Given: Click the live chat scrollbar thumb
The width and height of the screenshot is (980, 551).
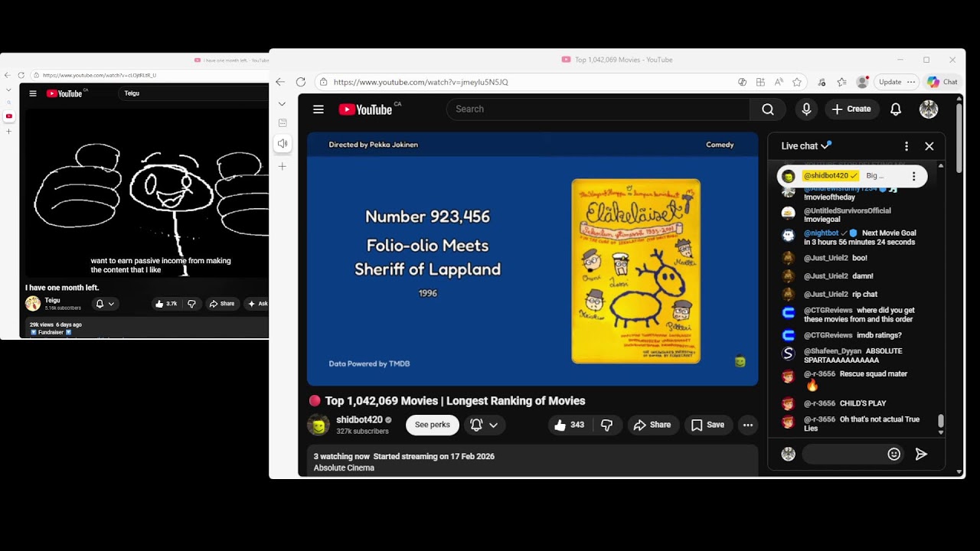Looking at the screenshot, I should pyautogui.click(x=941, y=421).
